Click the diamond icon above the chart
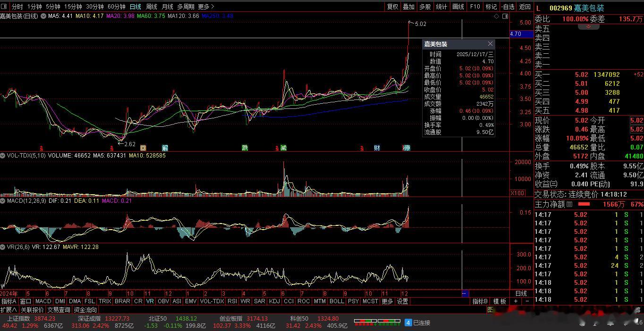Screen dimensions: 644x331 pyautogui.click(x=497, y=16)
